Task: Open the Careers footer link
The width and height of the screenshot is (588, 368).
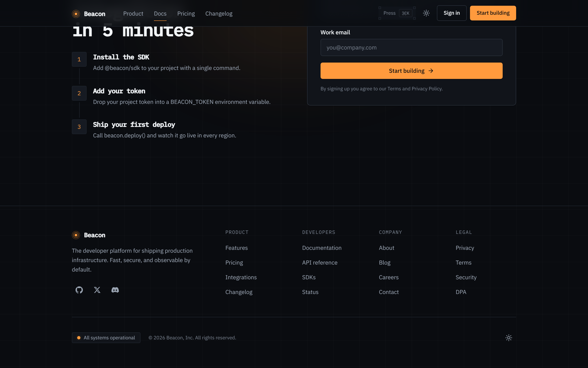Action: coord(389,277)
